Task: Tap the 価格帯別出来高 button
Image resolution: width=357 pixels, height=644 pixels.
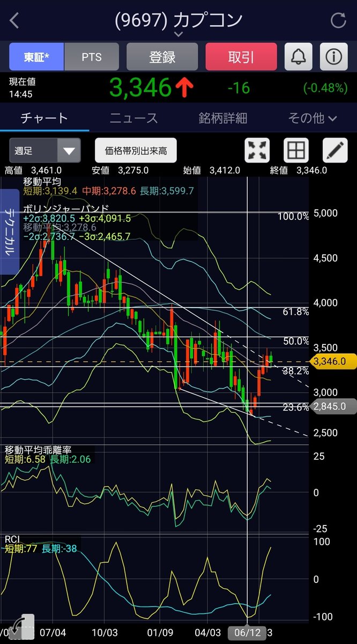Action: 136,150
